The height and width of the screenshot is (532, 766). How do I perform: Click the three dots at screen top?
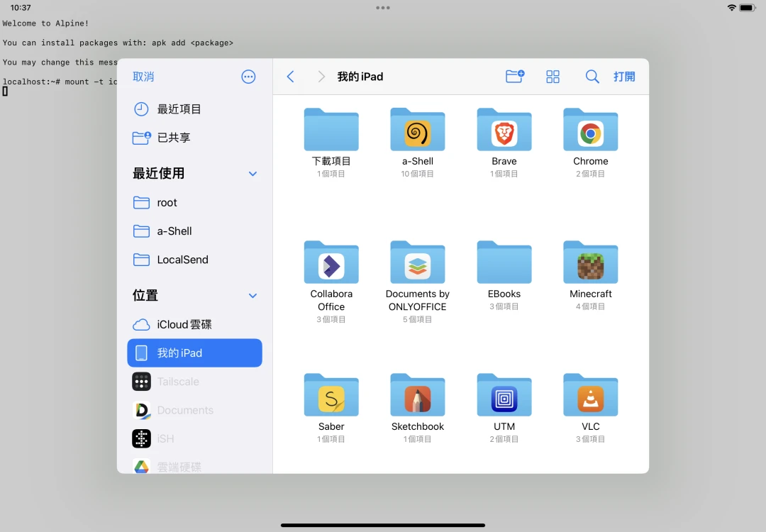383,8
